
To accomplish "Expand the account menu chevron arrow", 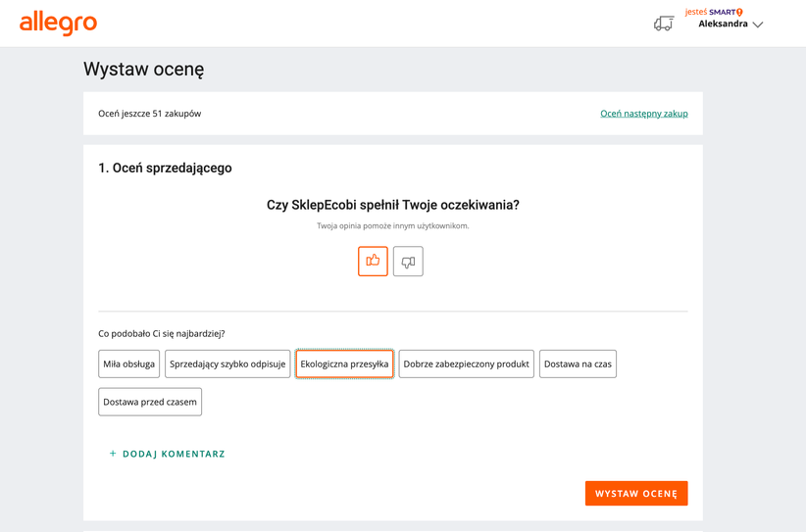I will (758, 24).
